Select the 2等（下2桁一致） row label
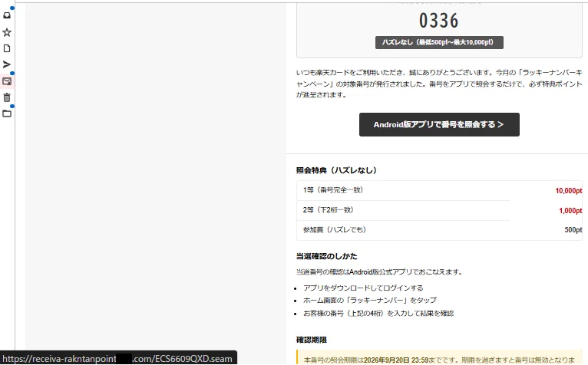This screenshot has height=365, width=588. coord(328,210)
